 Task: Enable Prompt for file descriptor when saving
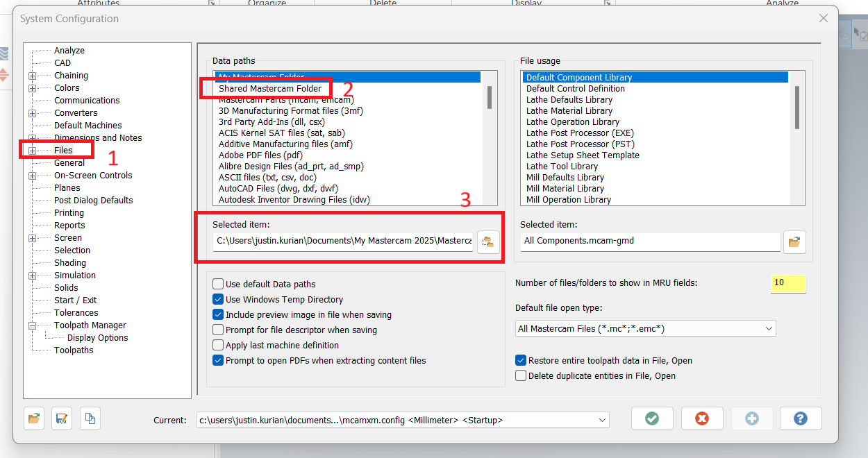(218, 330)
